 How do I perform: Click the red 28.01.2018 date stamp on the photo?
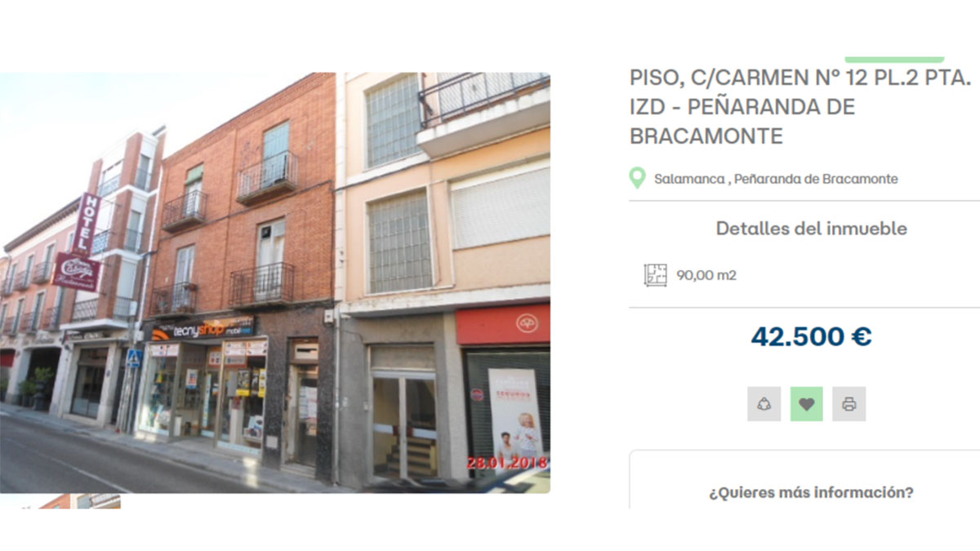pyautogui.click(x=506, y=462)
